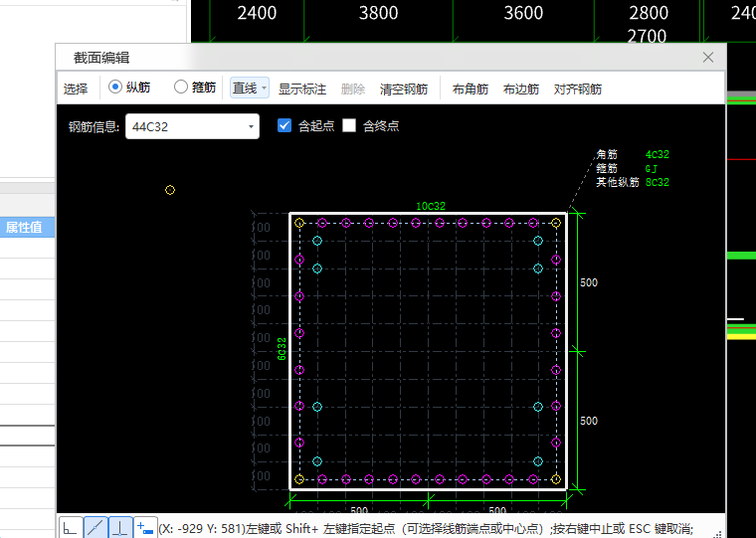Viewport: 756px width, 538px height.
Task: Select the 纵筋 radio button
Action: [x=115, y=87]
